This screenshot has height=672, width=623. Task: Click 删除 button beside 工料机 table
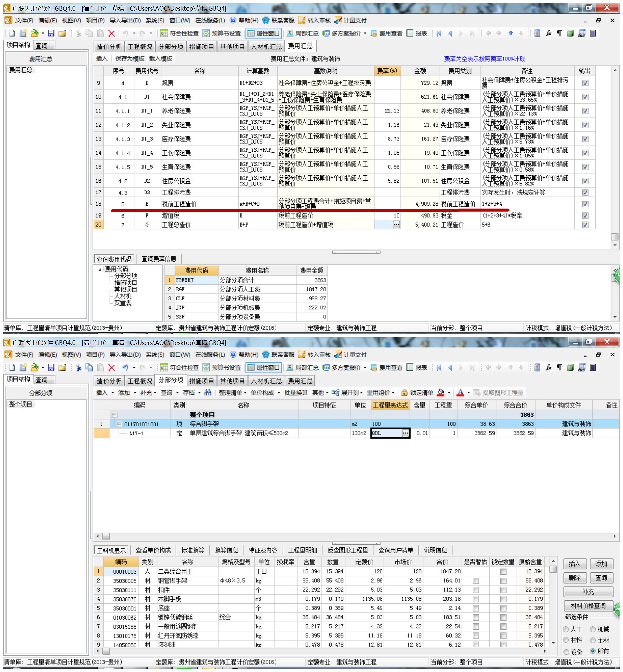(575, 578)
